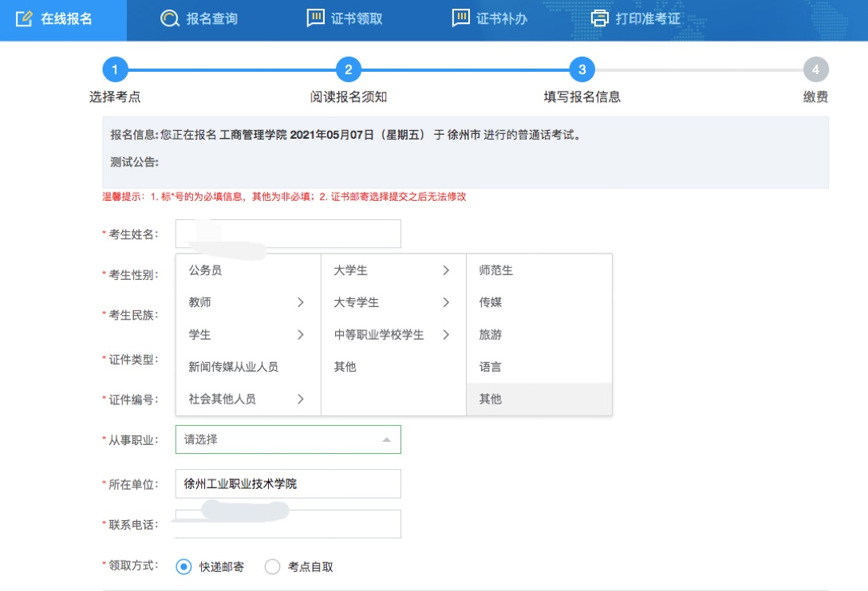Click the 在线报名 edit icon
The image size is (868, 591).
24,18
